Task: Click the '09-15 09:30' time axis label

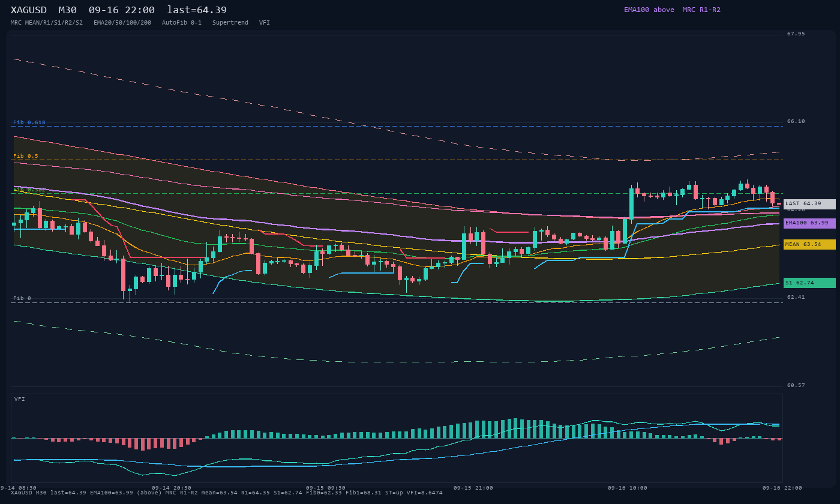Action: click(326, 488)
